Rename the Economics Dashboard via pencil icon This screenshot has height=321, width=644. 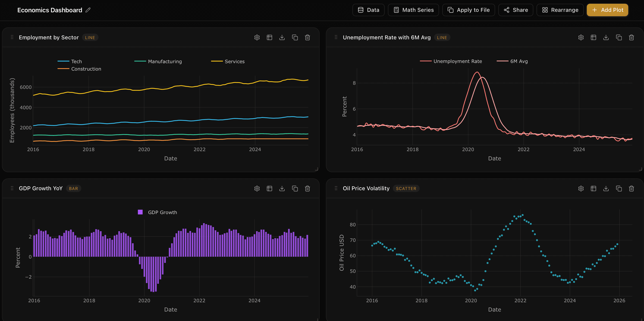(x=88, y=10)
